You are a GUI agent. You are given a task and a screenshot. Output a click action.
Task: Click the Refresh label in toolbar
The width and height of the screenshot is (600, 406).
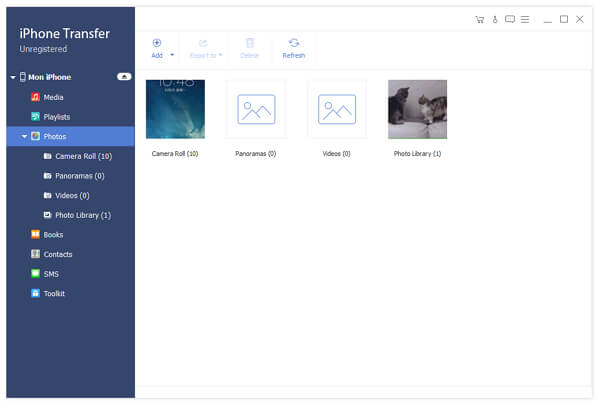293,55
